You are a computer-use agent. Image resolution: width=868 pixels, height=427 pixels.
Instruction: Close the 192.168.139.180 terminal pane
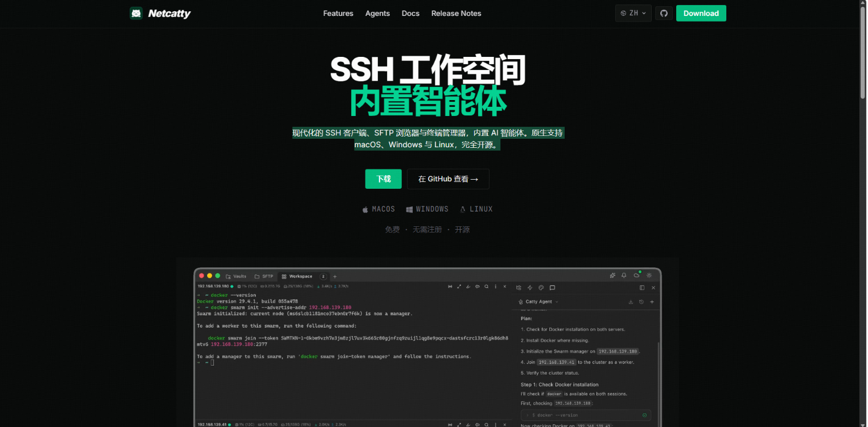(x=505, y=286)
